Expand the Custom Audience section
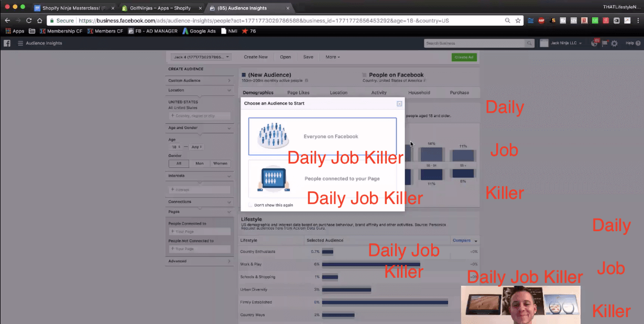Screen dimensions: 644x324 tap(199, 81)
